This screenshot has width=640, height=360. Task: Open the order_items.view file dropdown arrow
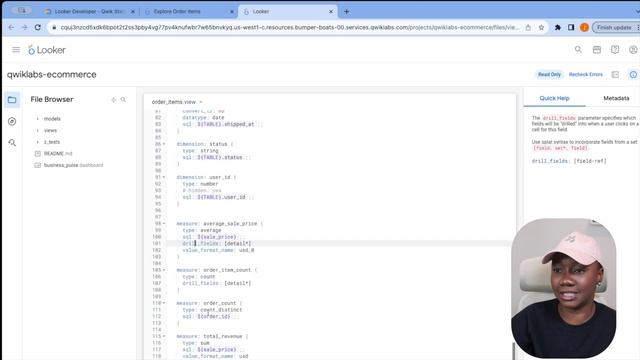[x=201, y=102]
